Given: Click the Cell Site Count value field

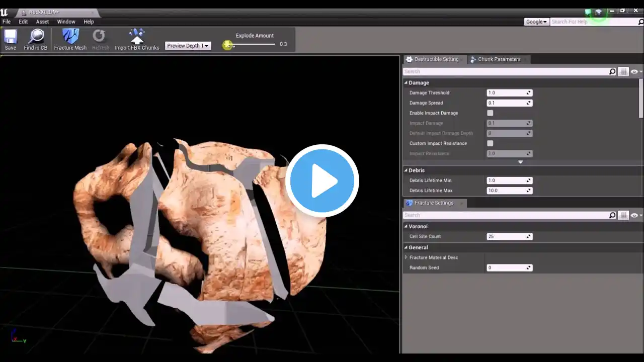Looking at the screenshot, I should click(506, 236).
